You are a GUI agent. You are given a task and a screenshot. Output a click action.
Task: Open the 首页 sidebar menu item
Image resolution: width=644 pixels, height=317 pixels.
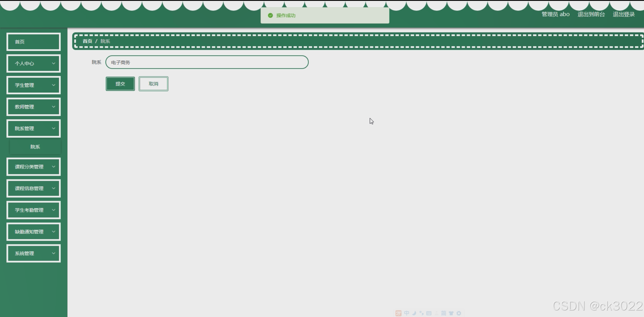[33, 42]
